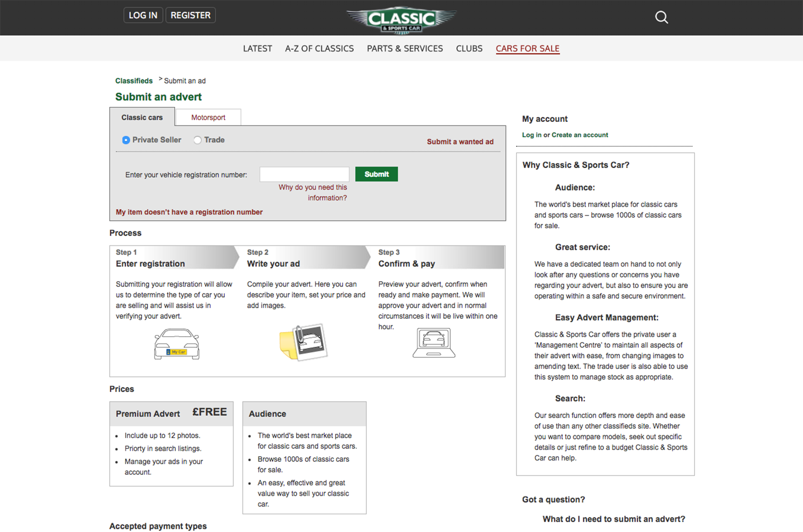Open the Cars For Sale menu

click(x=527, y=49)
